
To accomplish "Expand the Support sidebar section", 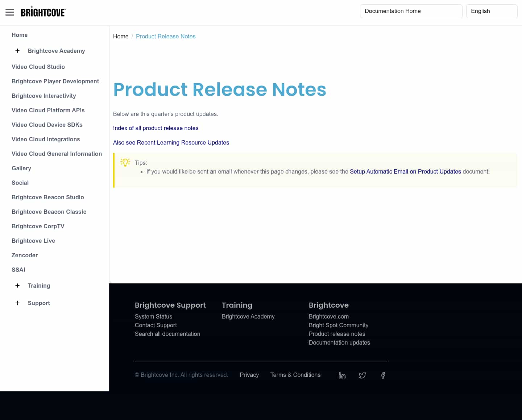I will 17,303.
